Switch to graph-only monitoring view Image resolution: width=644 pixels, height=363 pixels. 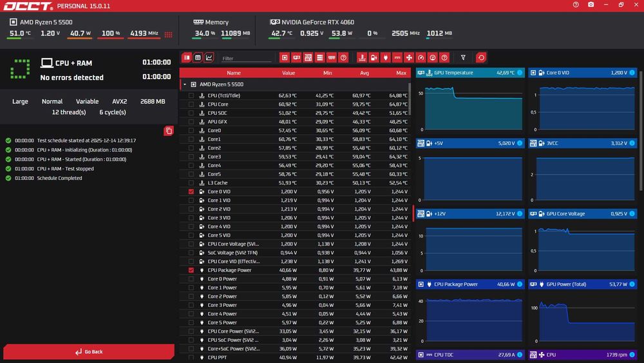coord(209,57)
